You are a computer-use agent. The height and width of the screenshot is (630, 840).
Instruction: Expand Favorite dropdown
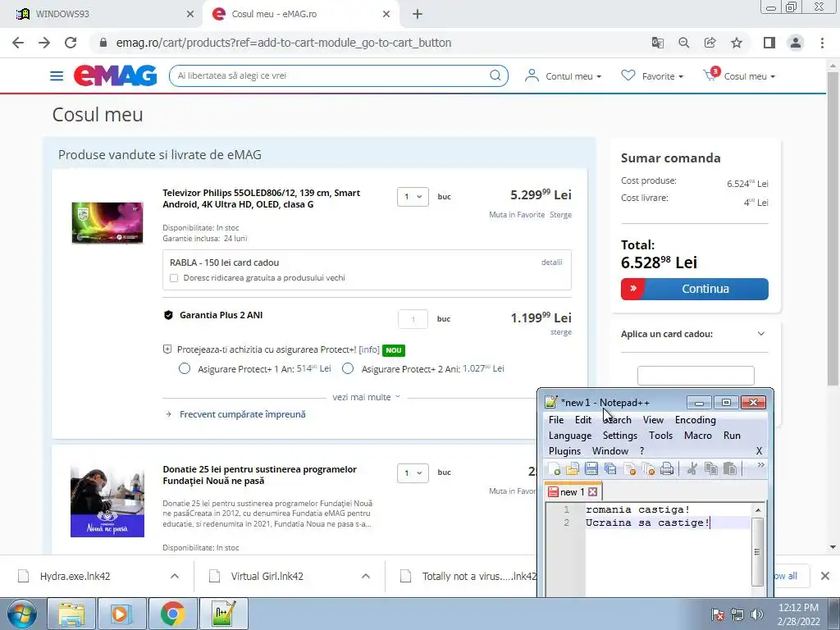(652, 76)
